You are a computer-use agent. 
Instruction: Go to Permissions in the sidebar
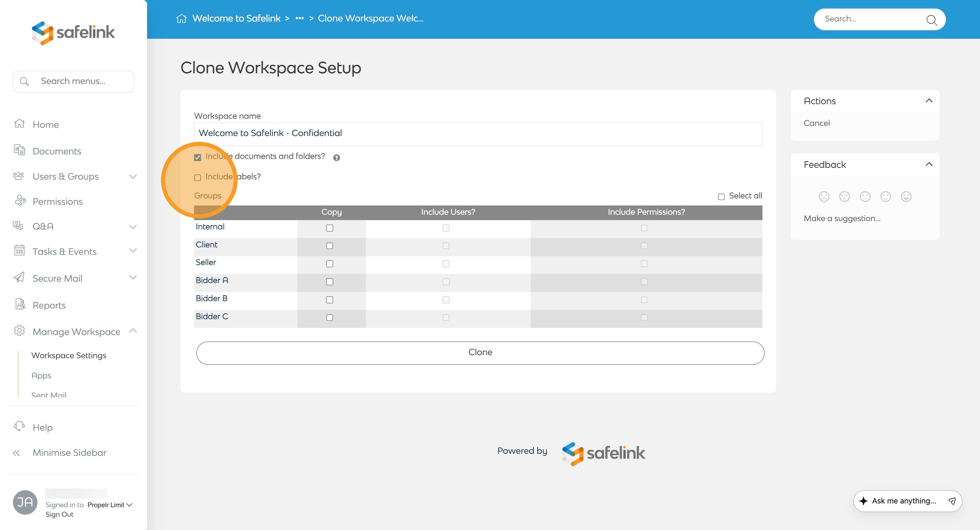coord(58,201)
